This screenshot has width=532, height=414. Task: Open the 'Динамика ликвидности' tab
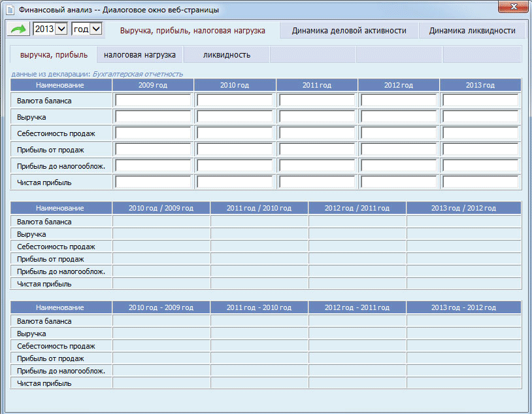[x=472, y=31]
